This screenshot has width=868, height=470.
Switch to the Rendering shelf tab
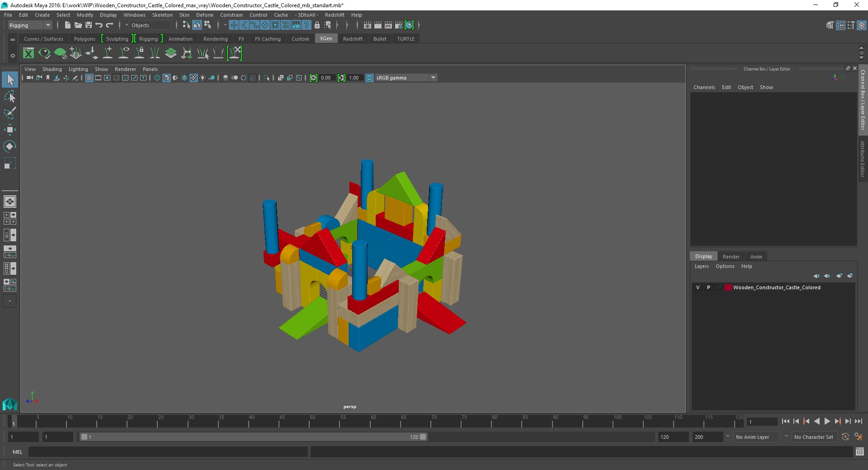[215, 39]
